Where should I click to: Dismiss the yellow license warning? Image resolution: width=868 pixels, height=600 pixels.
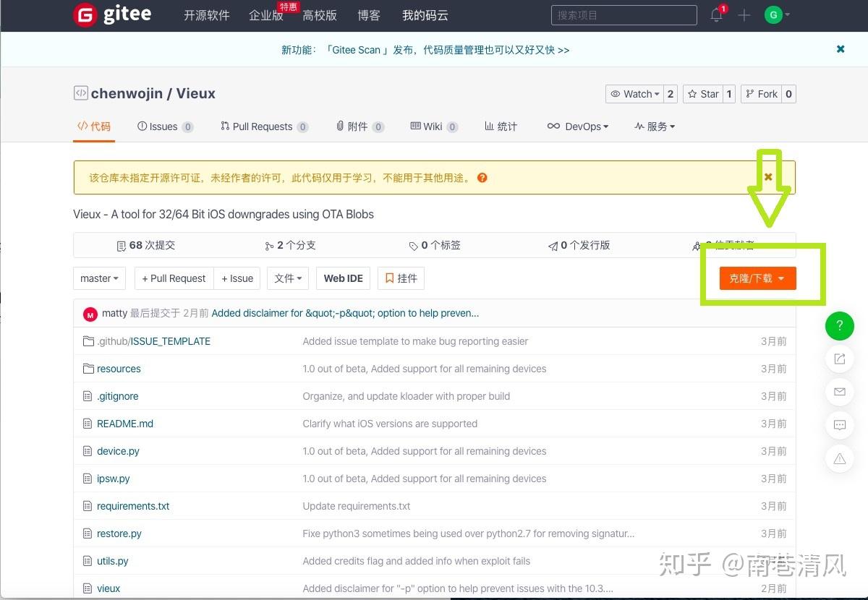click(768, 176)
